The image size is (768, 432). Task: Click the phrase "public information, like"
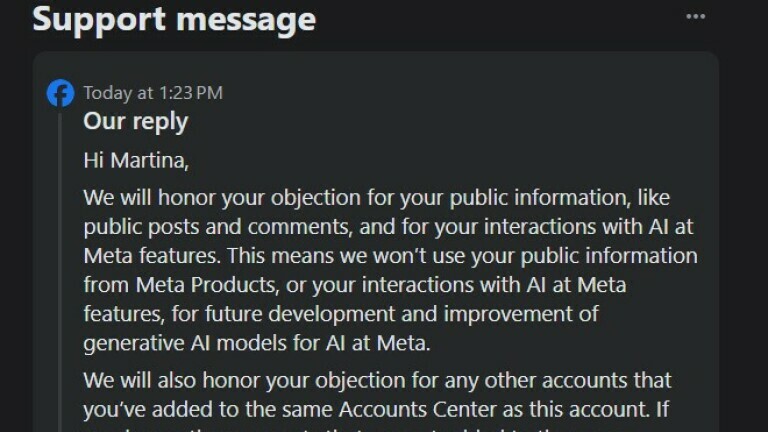coord(559,198)
